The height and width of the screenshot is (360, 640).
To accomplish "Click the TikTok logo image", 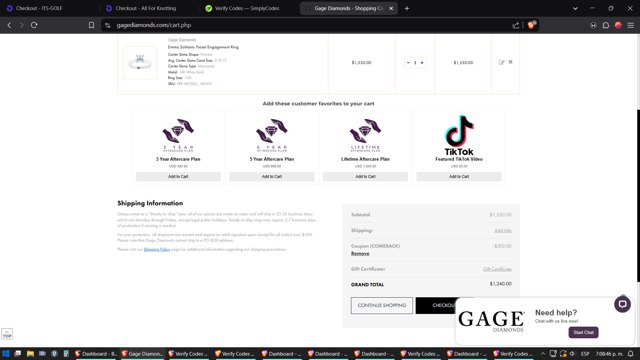I will point(459,135).
